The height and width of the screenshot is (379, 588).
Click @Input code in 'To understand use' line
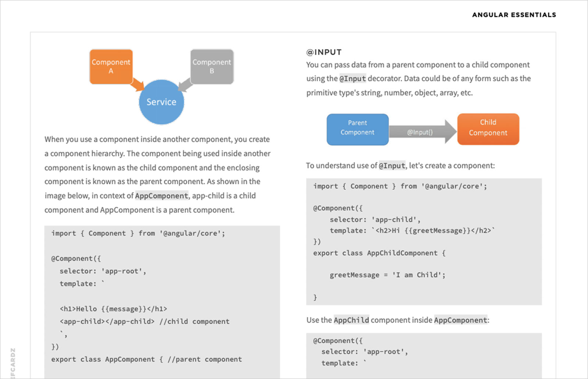(x=392, y=166)
